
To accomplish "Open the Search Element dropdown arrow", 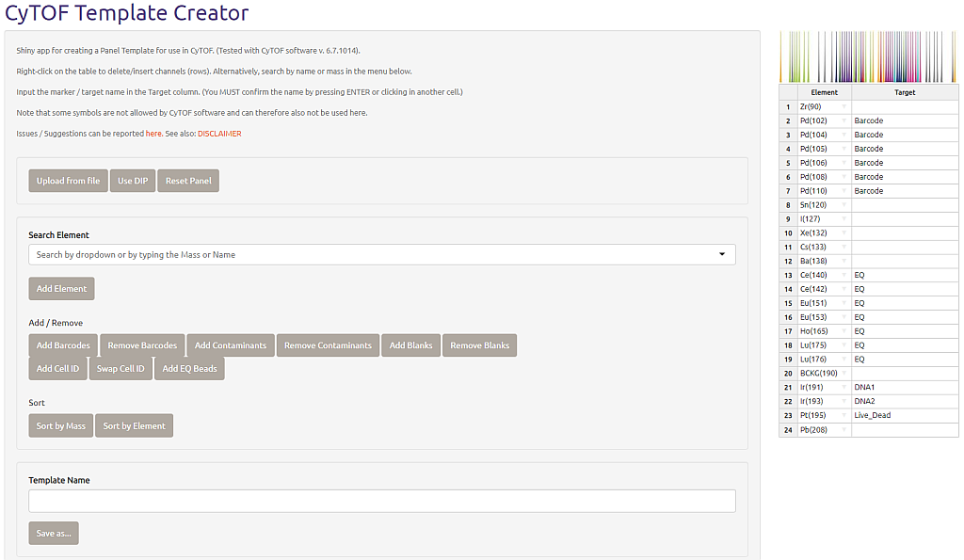I will point(722,254).
